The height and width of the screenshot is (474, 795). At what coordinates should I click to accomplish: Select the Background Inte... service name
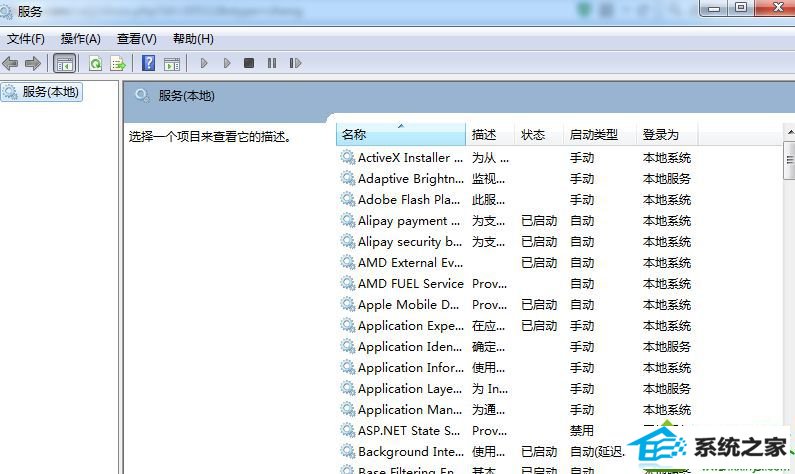click(410, 452)
